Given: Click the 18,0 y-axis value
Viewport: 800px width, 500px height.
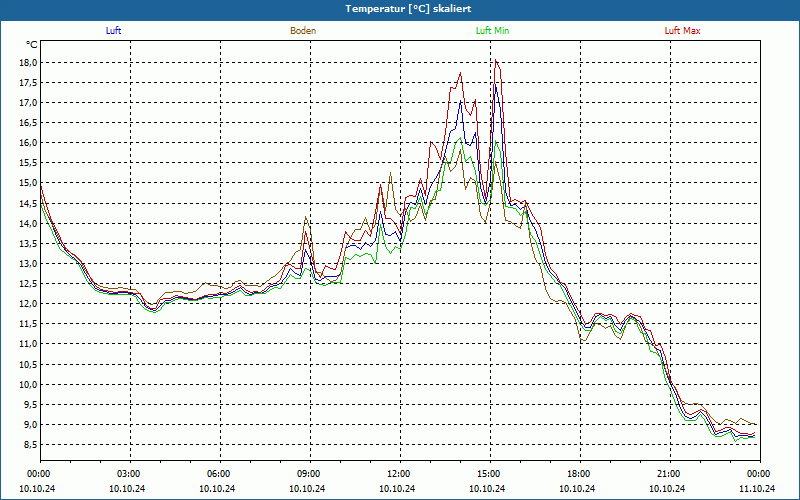Looking at the screenshot, I should pyautogui.click(x=29, y=63).
